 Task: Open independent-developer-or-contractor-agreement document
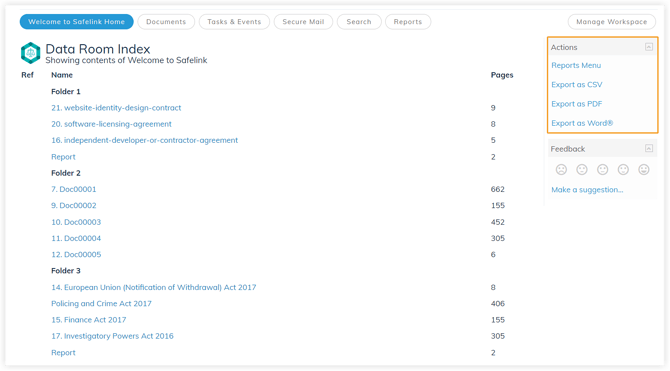pos(144,140)
